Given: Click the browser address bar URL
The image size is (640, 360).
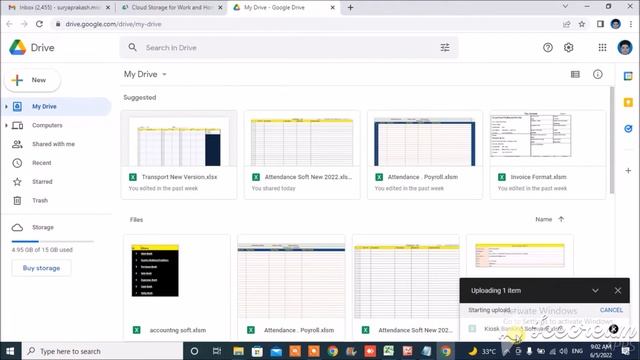Looking at the screenshot, I should 113,24.
